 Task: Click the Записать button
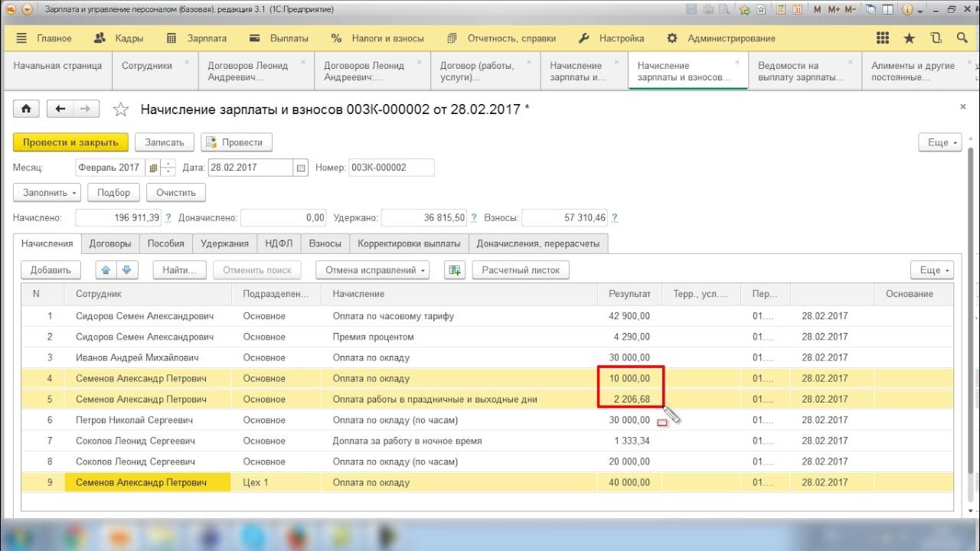165,142
